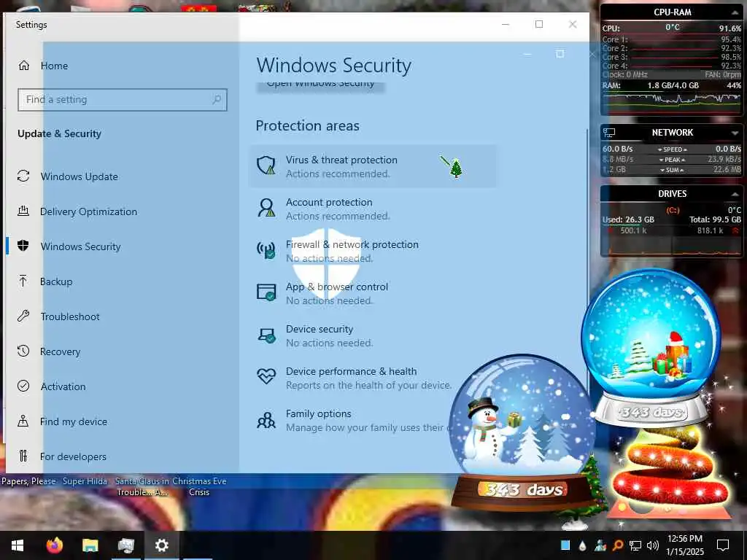Viewport: 747px width, 560px height.
Task: Click the 'Super Hilda' desktop shortcut label
Action: click(x=85, y=481)
